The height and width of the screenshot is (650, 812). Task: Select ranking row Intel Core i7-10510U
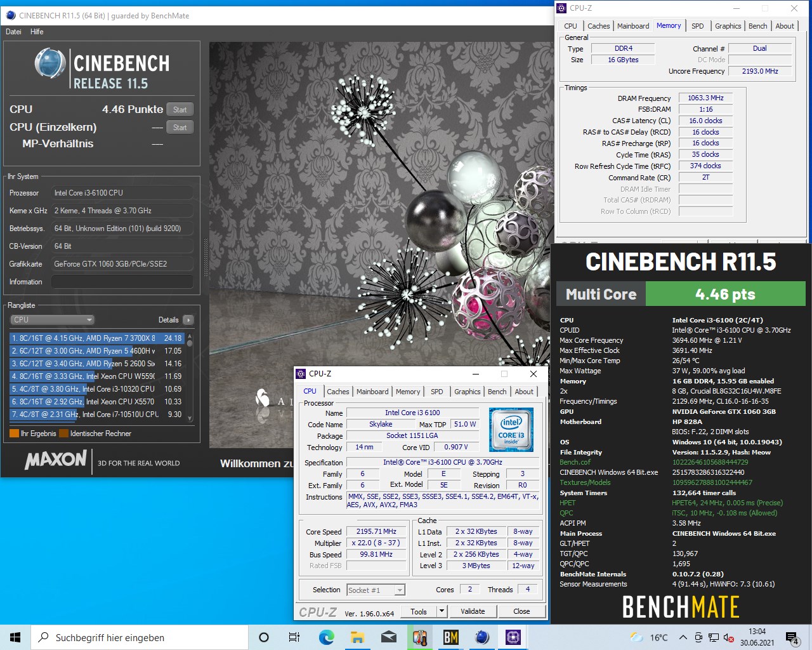(x=96, y=415)
